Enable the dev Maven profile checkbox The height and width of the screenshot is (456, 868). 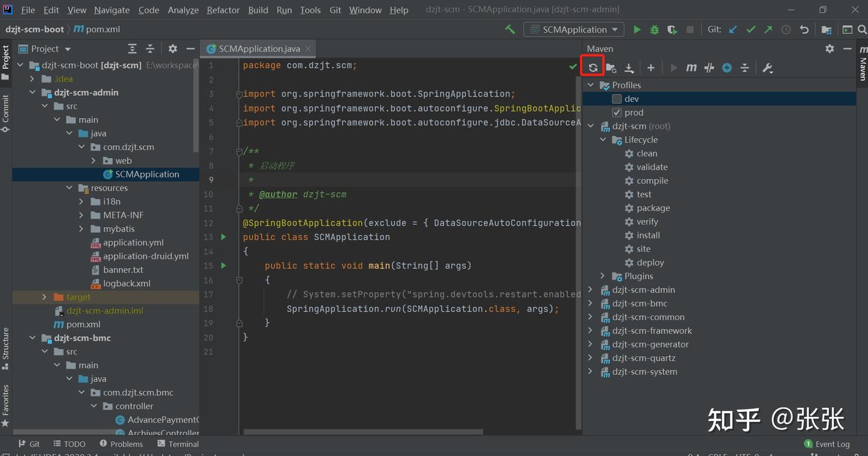point(617,99)
